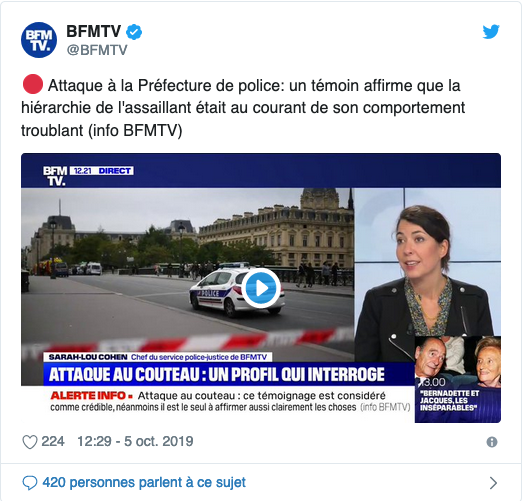526x501 pixels.
Task: Click the red circle emoji
Action: 33,84
